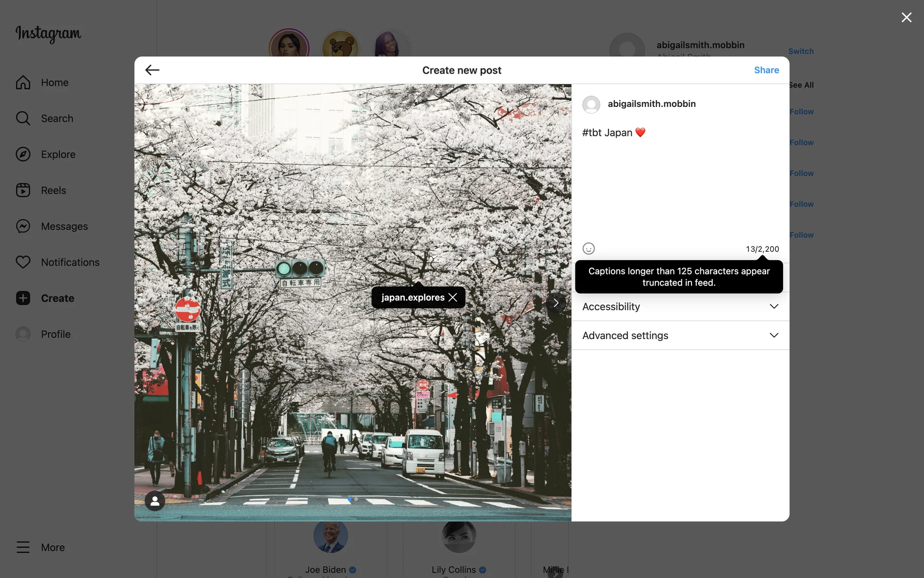The image size is (924, 578).
Task: Click the tagged people icon on photo
Action: click(155, 501)
